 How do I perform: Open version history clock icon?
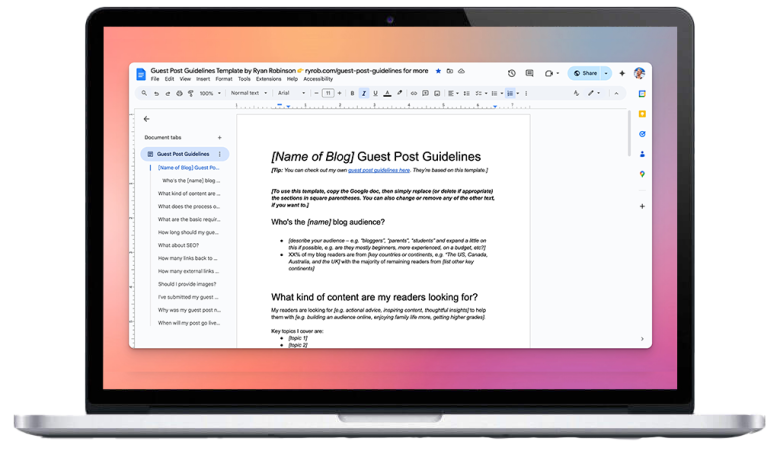(512, 73)
